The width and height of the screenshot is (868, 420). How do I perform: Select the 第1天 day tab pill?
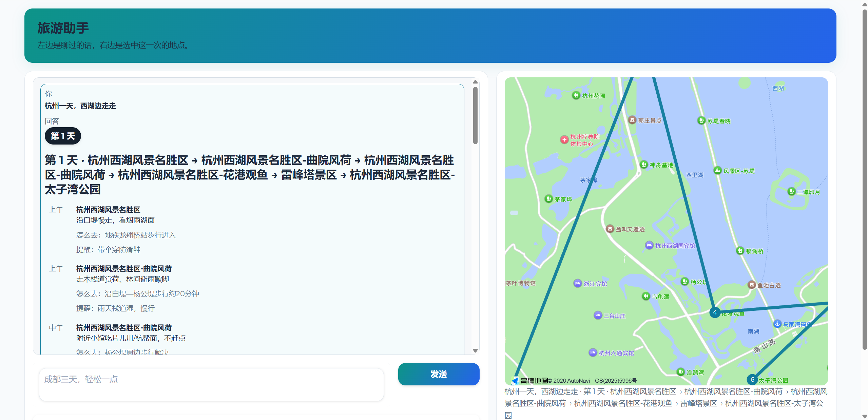[63, 136]
